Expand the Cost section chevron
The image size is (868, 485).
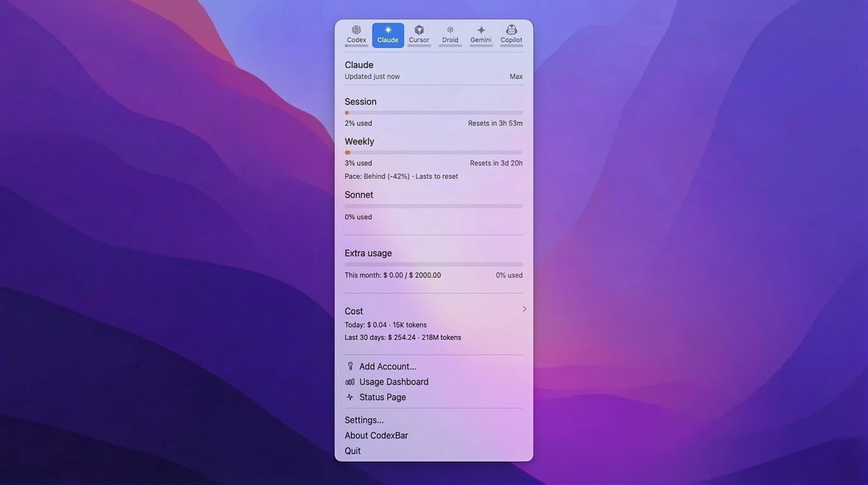tap(524, 309)
